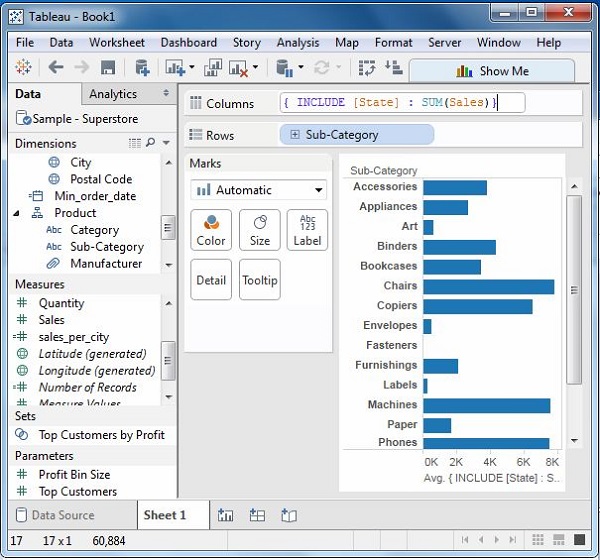Screen dimensions: 600x560
Task: Select the Sales measure field
Action: coord(51,320)
